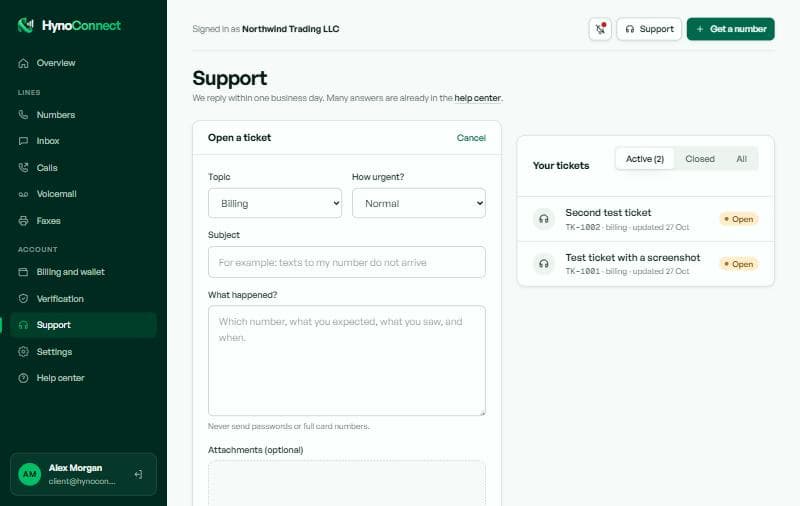Open Overview via its home icon
Screen dimensions: 800x506
point(23,63)
